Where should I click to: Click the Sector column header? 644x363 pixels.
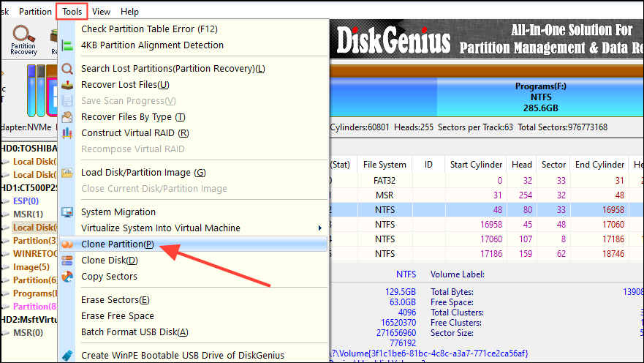553,165
